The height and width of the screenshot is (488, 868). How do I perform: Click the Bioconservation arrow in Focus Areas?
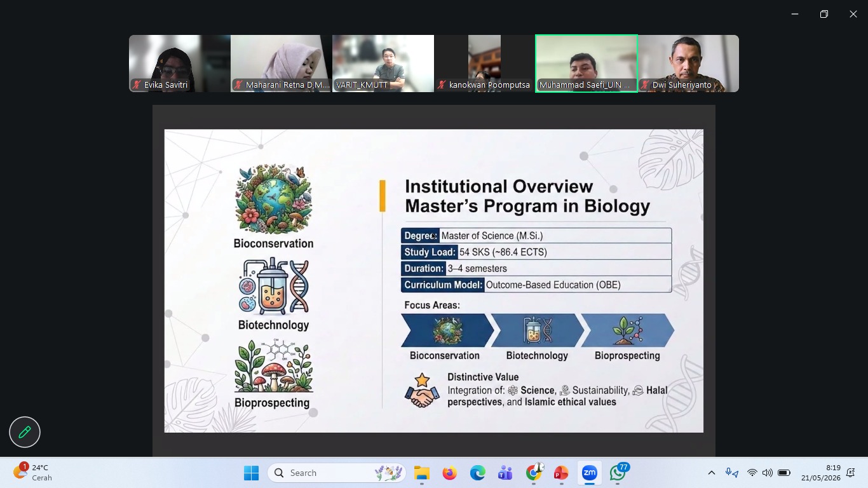pyautogui.click(x=447, y=330)
